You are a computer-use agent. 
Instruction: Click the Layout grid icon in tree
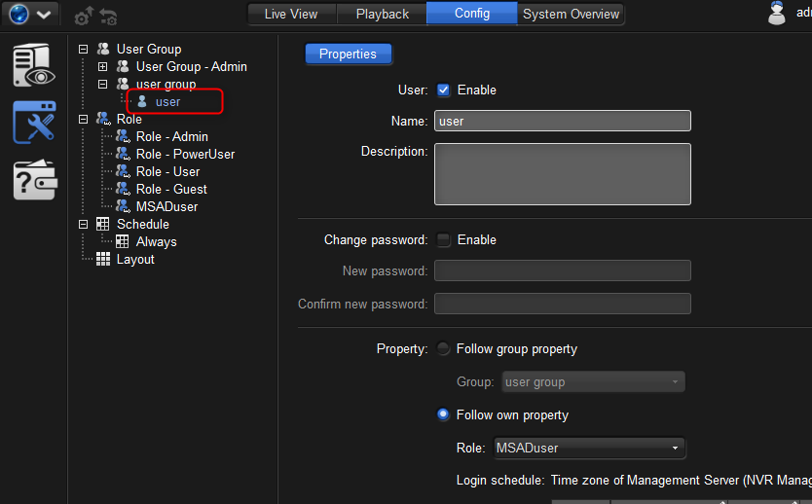click(103, 259)
